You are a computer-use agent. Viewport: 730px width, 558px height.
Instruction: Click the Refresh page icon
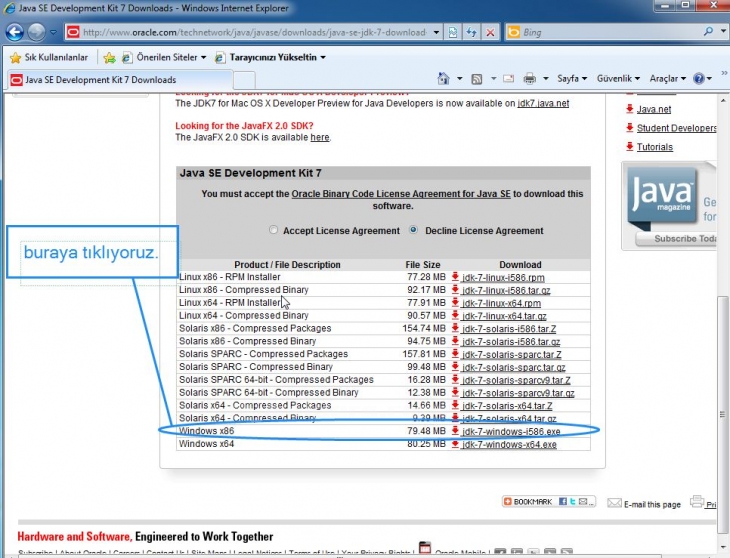coord(472,32)
